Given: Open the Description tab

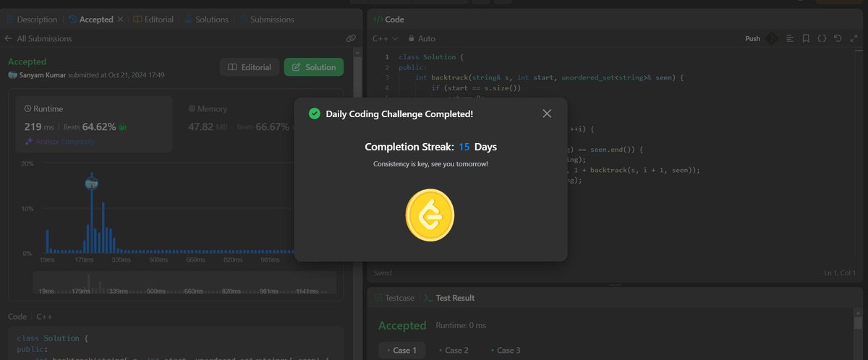Looking at the screenshot, I should [x=32, y=20].
